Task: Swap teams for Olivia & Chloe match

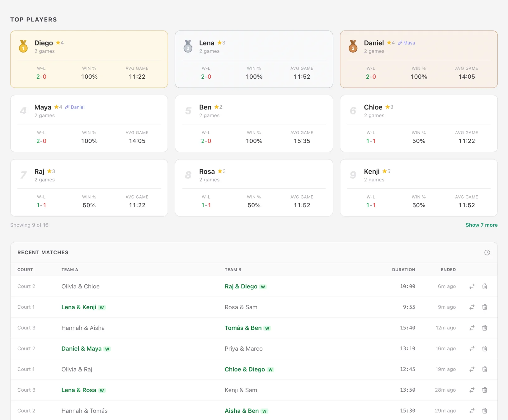Action: 472,287
